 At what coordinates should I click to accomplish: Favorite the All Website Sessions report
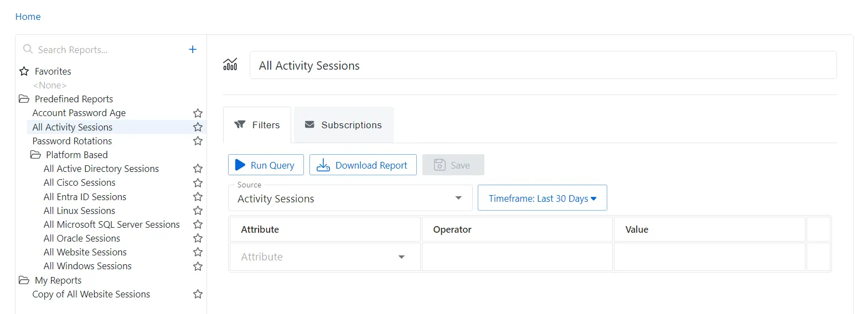pyautogui.click(x=198, y=253)
